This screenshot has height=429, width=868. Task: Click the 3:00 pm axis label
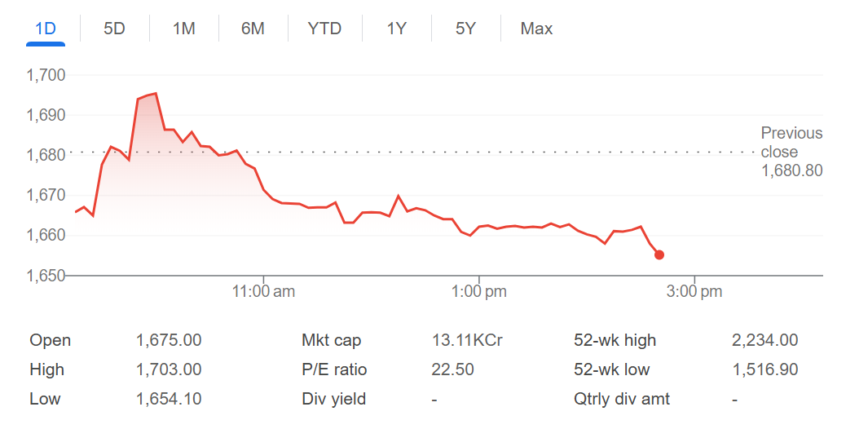point(694,292)
